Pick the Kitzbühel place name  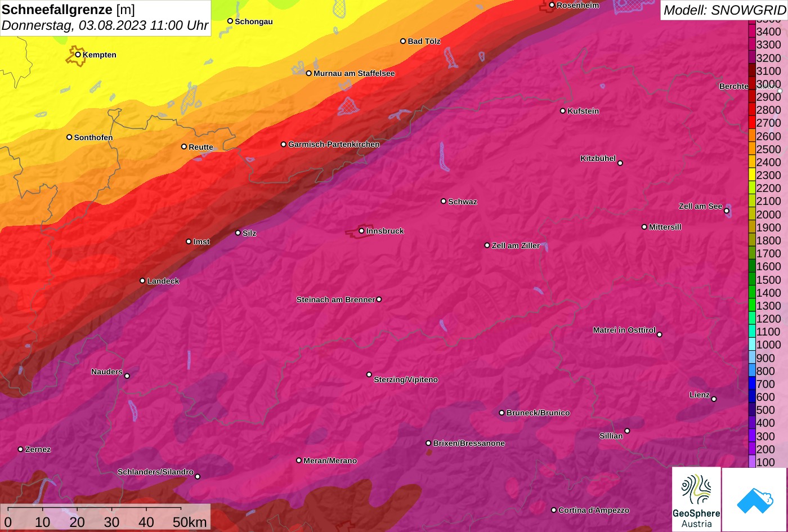[x=598, y=159]
